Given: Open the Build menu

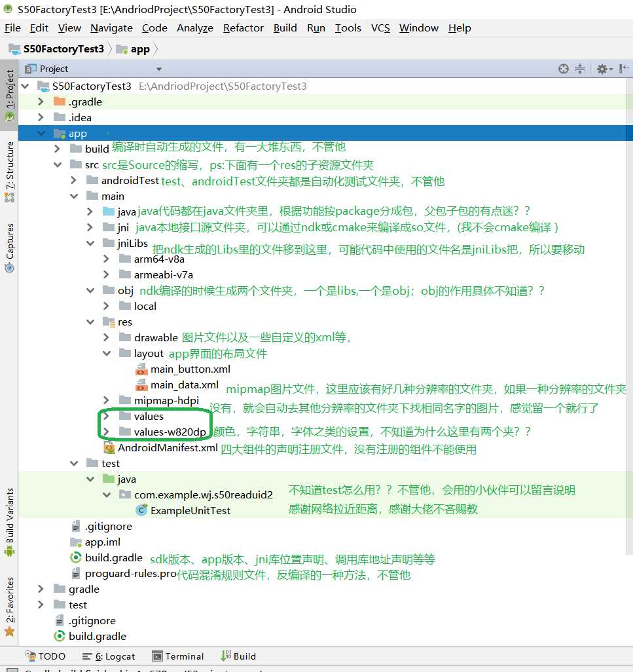Looking at the screenshot, I should (285, 28).
